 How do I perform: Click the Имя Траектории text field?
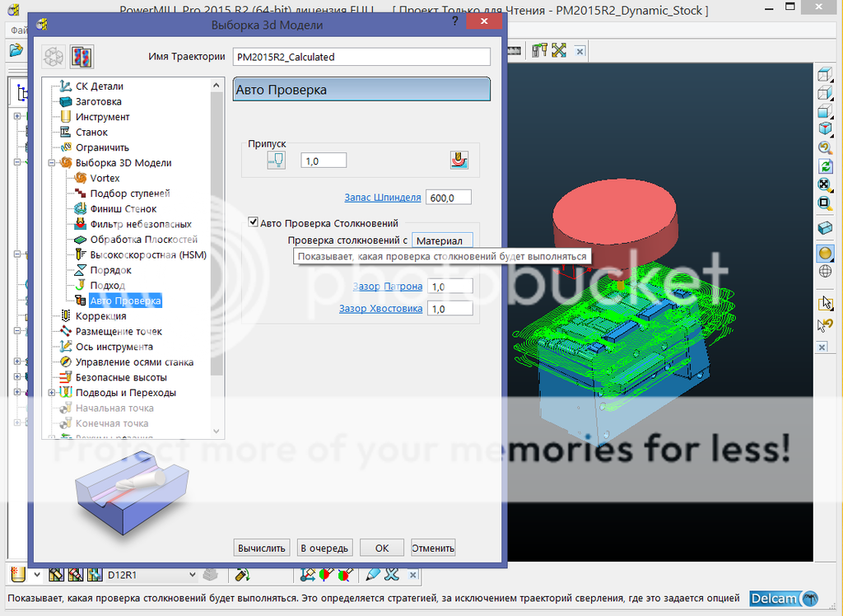[x=361, y=57]
